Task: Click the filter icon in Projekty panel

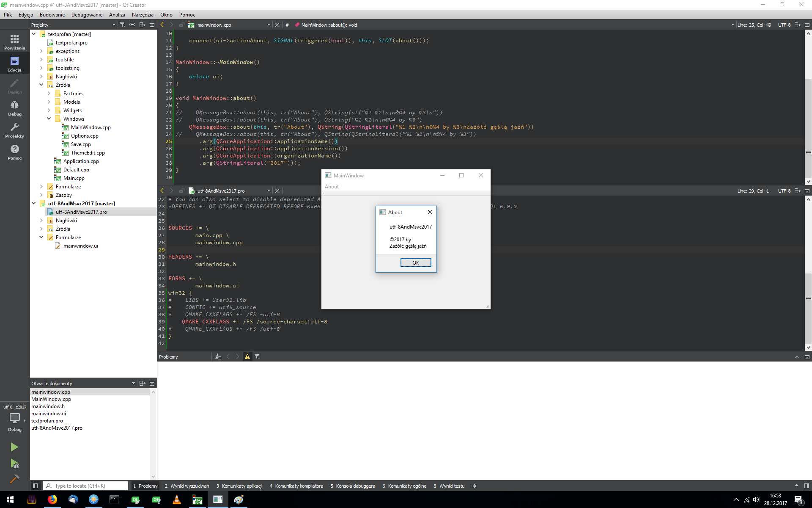Action: (x=123, y=25)
